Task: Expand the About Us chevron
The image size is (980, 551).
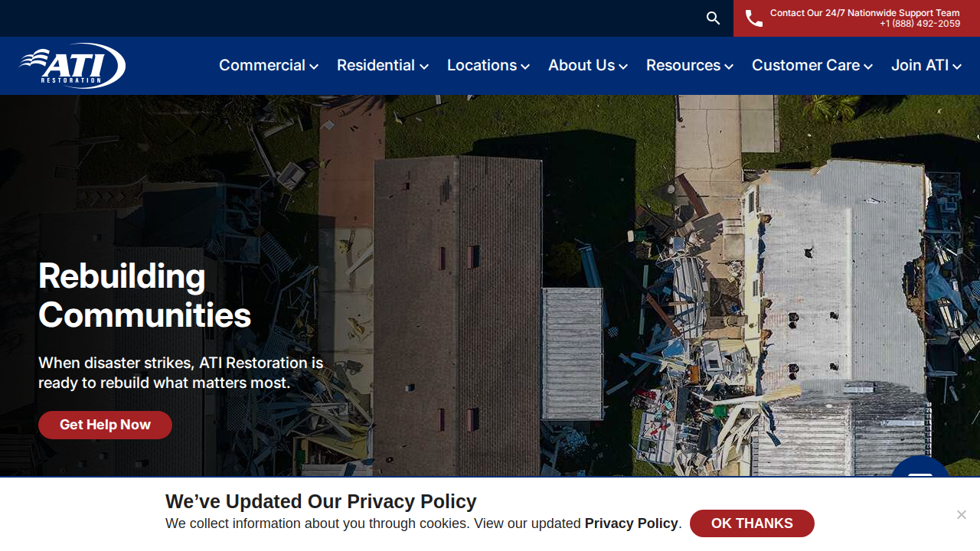Action: point(623,67)
